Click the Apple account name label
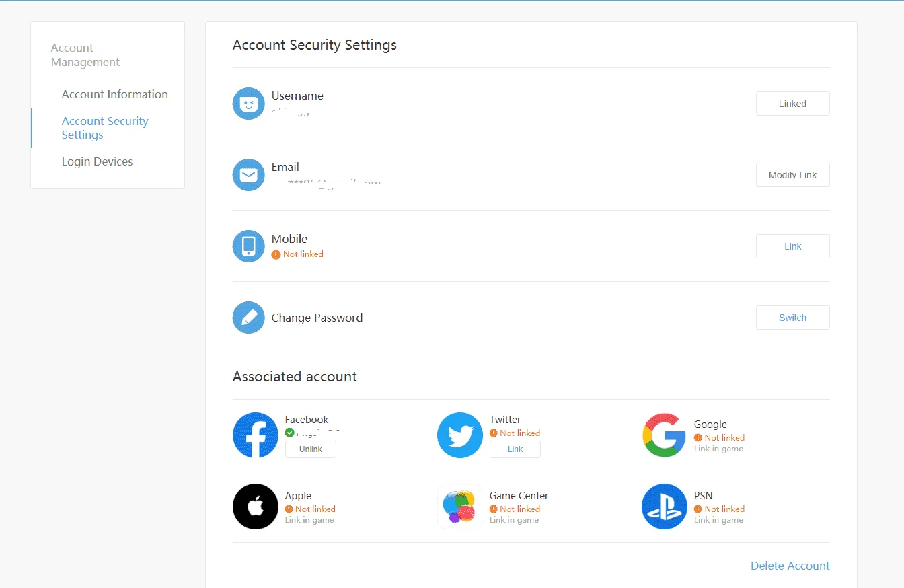This screenshot has width=904, height=588. click(298, 496)
